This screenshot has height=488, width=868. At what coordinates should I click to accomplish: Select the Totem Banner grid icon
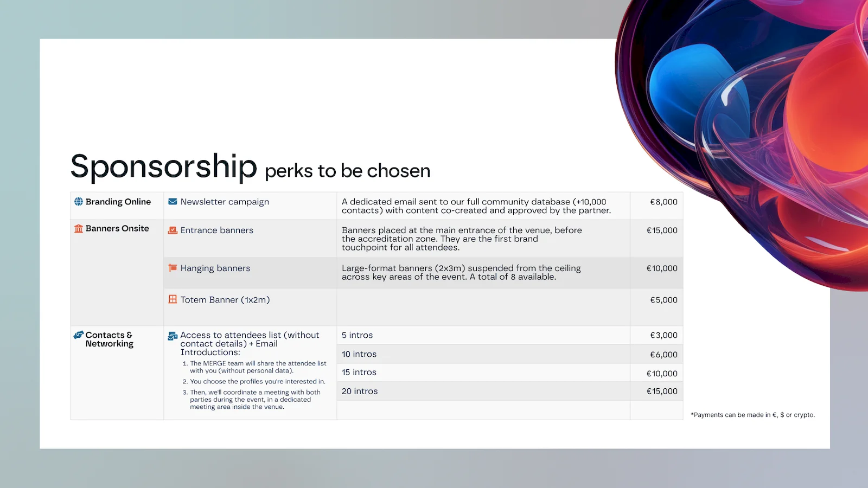(173, 299)
